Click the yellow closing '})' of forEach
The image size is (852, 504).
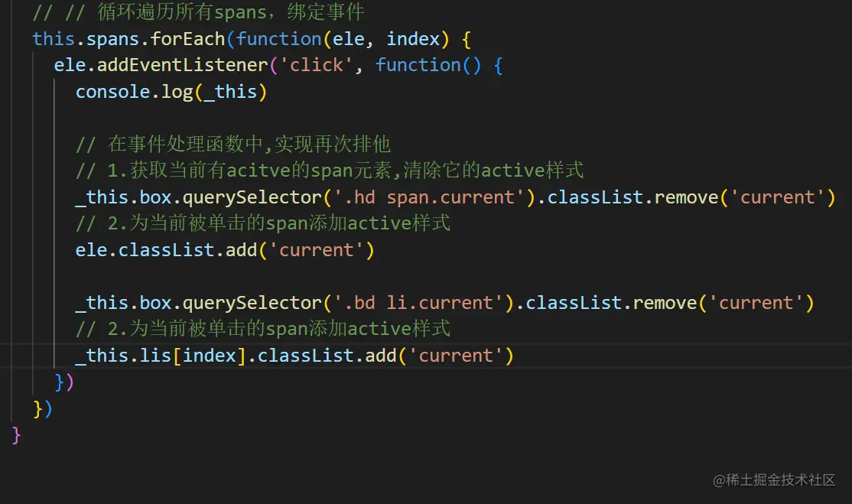coord(43,408)
